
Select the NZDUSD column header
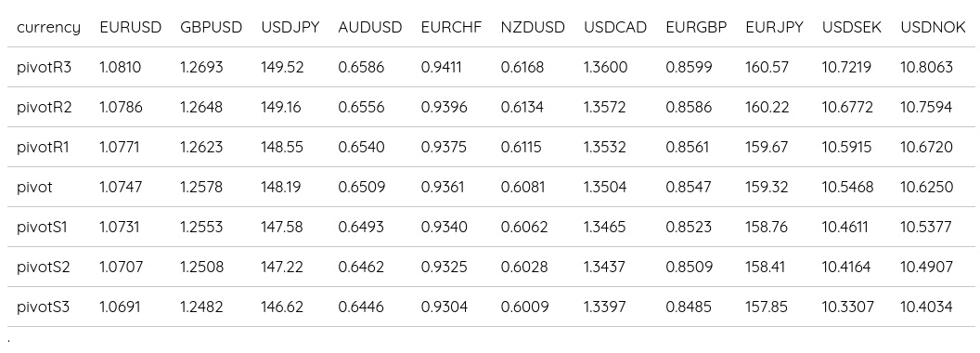coord(533,28)
